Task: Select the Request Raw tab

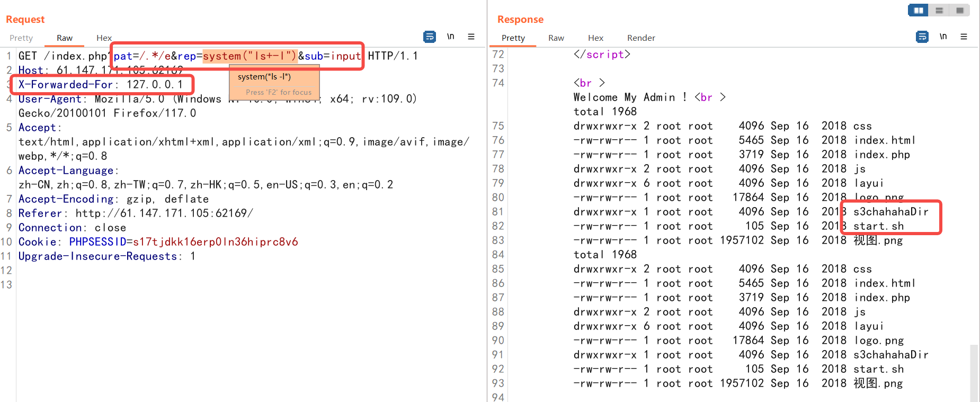Action: tap(65, 38)
